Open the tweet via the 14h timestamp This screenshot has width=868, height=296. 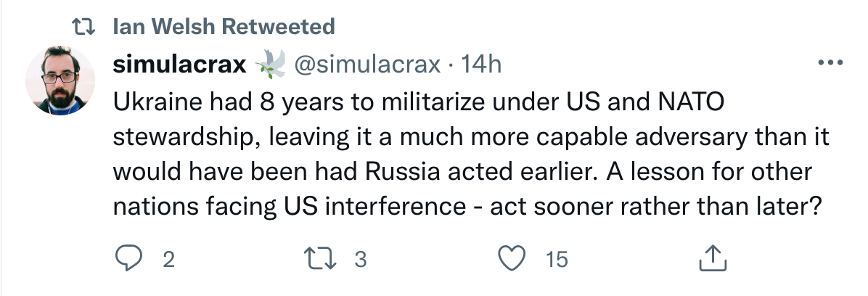[481, 65]
